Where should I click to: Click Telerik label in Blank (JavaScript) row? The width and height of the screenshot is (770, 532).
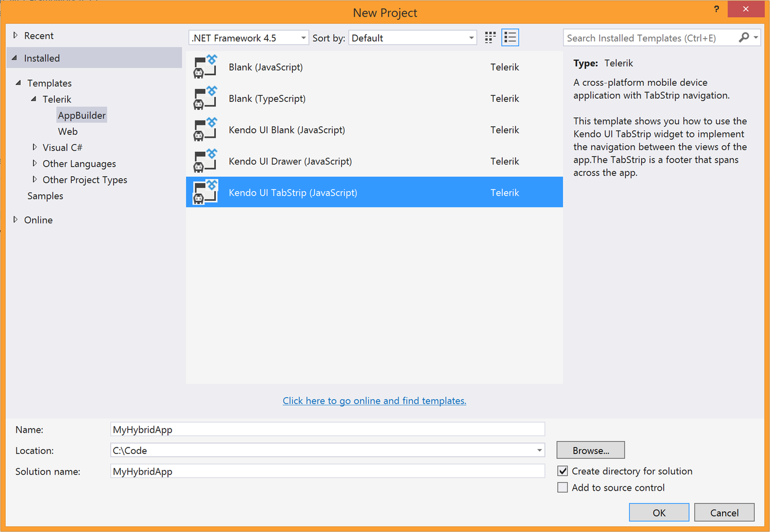(504, 67)
